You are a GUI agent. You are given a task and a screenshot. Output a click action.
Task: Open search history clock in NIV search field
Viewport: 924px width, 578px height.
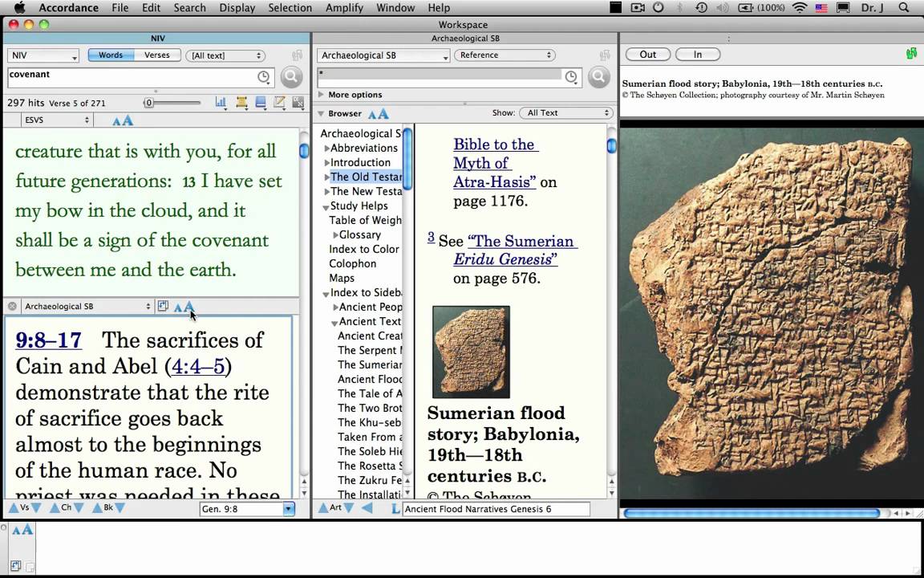pyautogui.click(x=263, y=77)
